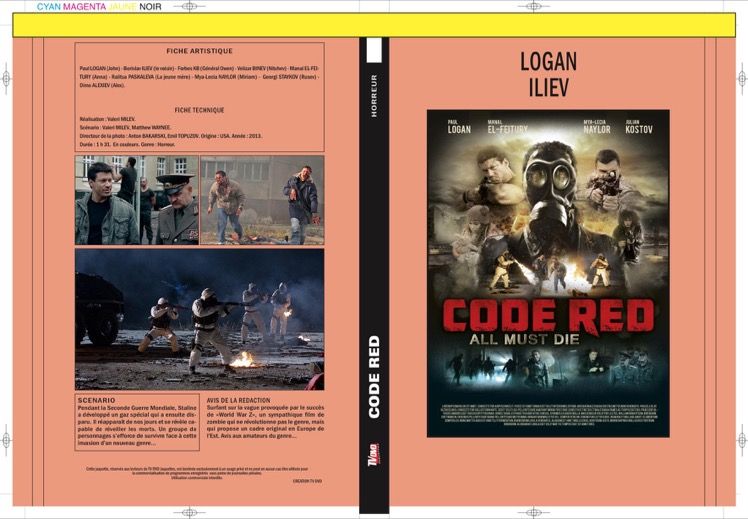Click the 'Réalisation : Valeri MILEV' line
This screenshot has width=748, height=519.
coord(107,119)
